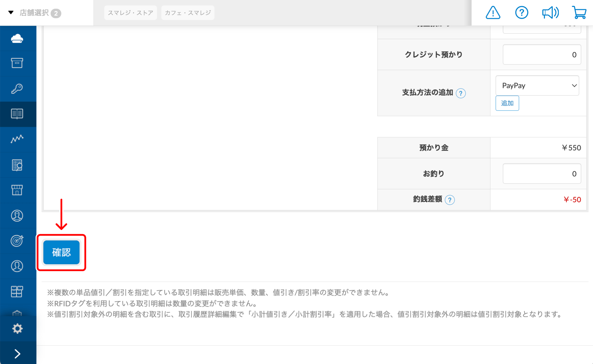
Task: Click the 値引割引対象外 note line
Action: (x=305, y=314)
